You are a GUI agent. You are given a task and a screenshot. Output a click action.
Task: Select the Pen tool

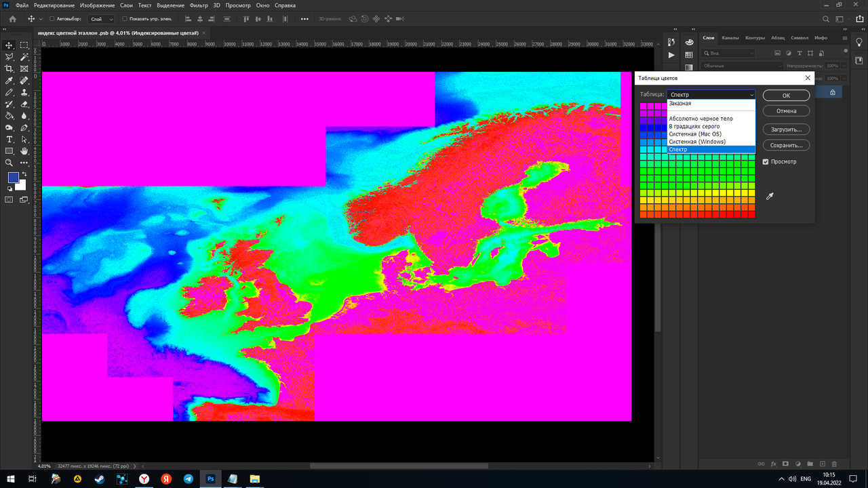tap(24, 127)
